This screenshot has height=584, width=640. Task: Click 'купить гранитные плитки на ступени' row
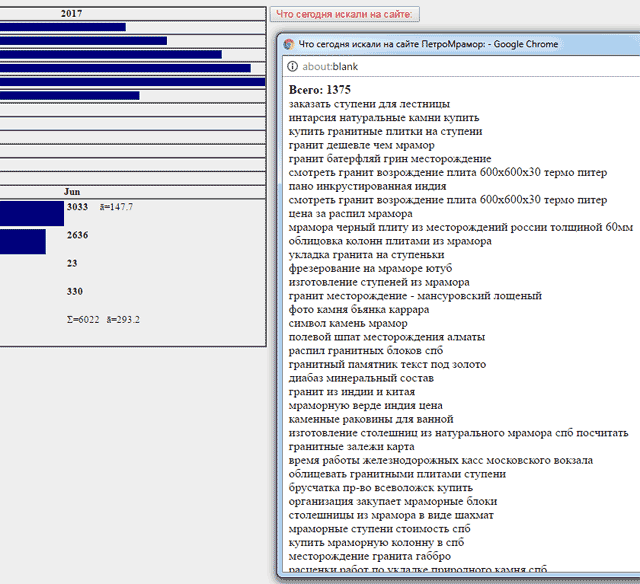tap(385, 131)
